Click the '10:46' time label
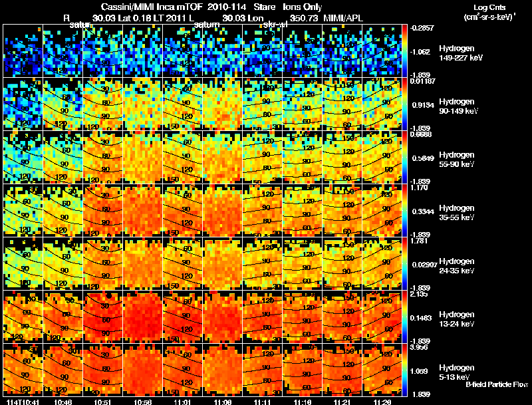 tap(63, 402)
